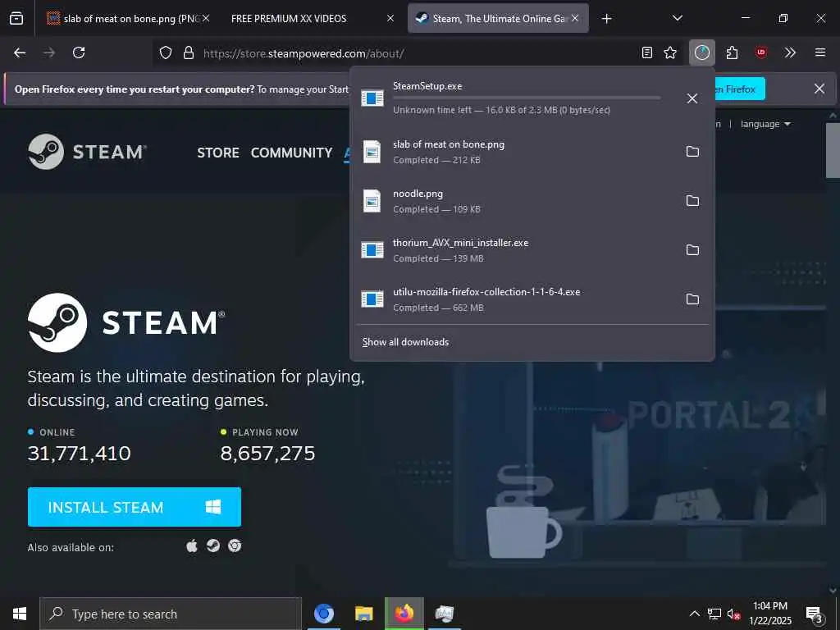Click the Open Firefox notification button

739,89
